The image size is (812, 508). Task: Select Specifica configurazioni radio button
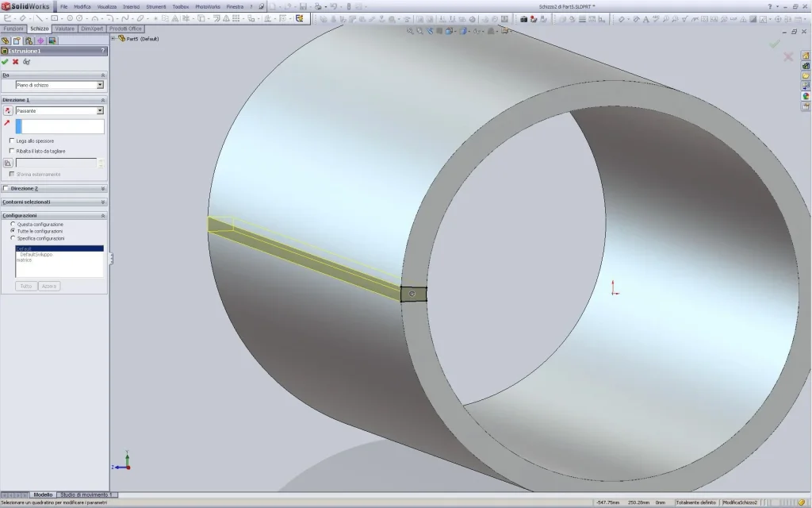click(x=13, y=238)
